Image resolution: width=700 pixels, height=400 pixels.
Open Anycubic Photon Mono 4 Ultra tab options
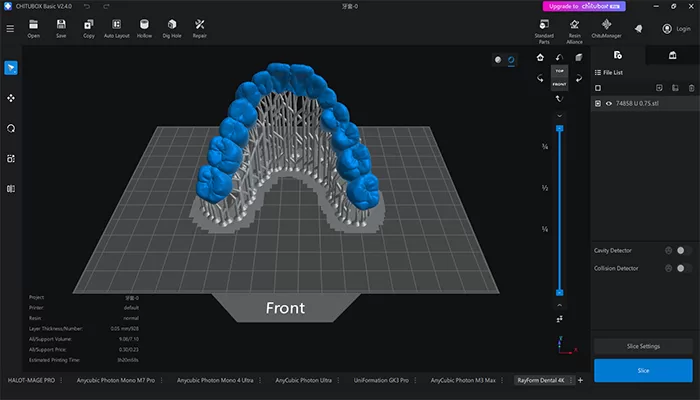click(260, 380)
